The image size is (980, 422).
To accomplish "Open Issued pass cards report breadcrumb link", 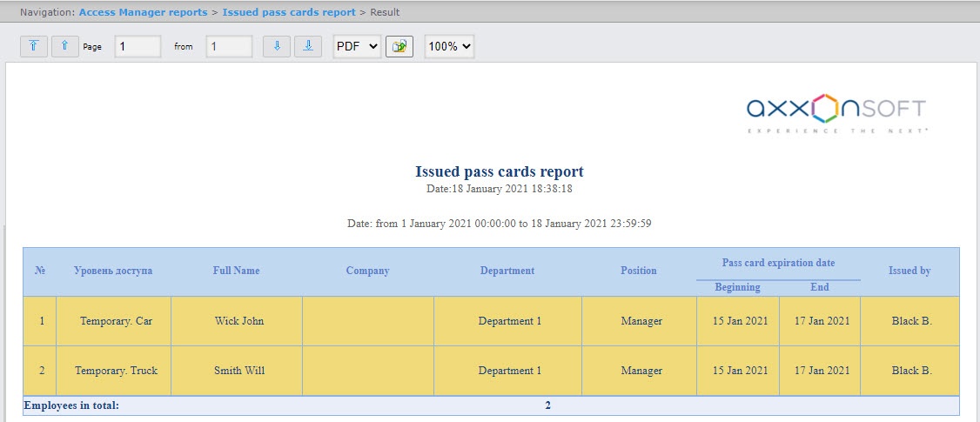I will tap(289, 12).
